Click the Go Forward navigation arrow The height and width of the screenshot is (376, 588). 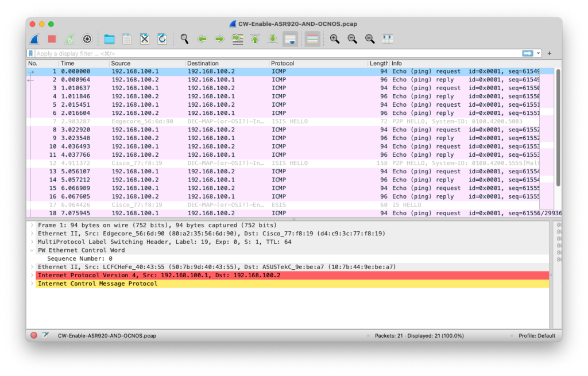click(219, 39)
